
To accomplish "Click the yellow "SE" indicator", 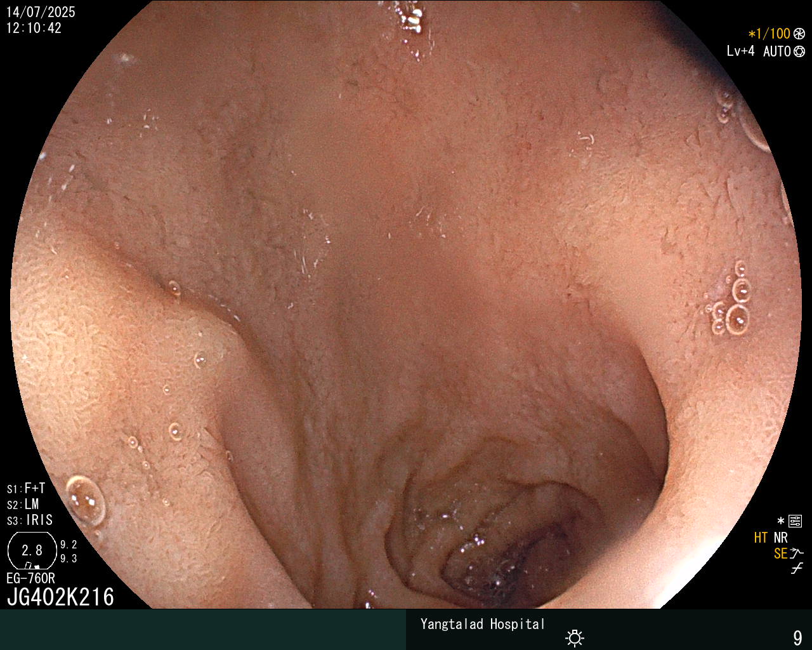I will 780,554.
